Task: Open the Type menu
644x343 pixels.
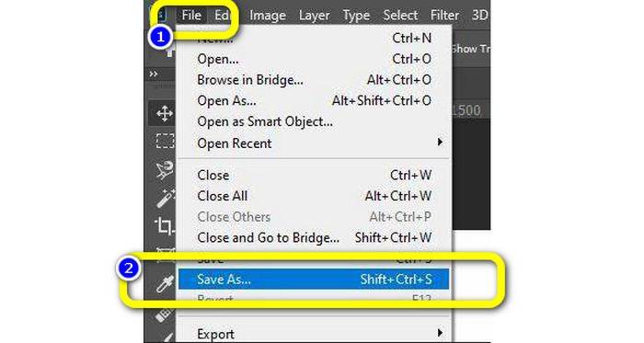Action: pyautogui.click(x=356, y=16)
